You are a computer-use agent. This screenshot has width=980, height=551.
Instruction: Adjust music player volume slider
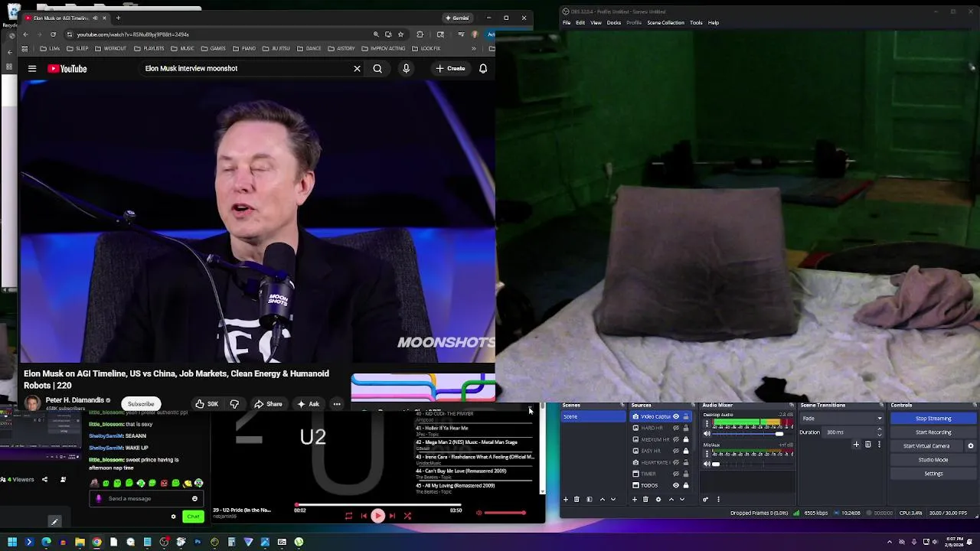(x=505, y=513)
